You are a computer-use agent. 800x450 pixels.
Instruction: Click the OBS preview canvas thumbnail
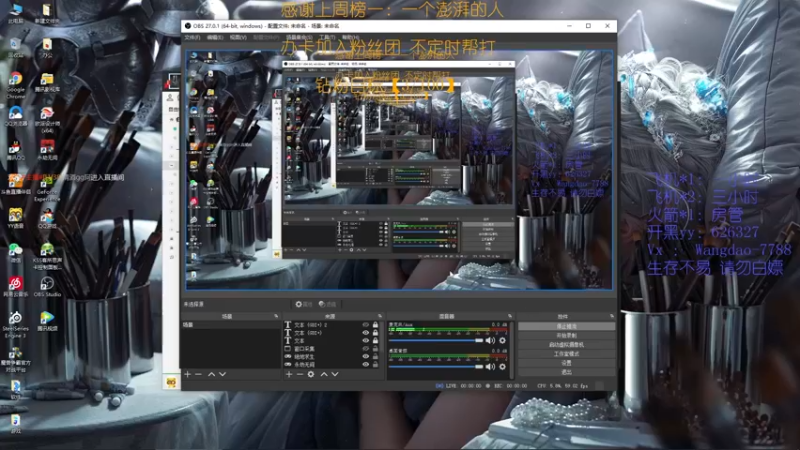399,170
